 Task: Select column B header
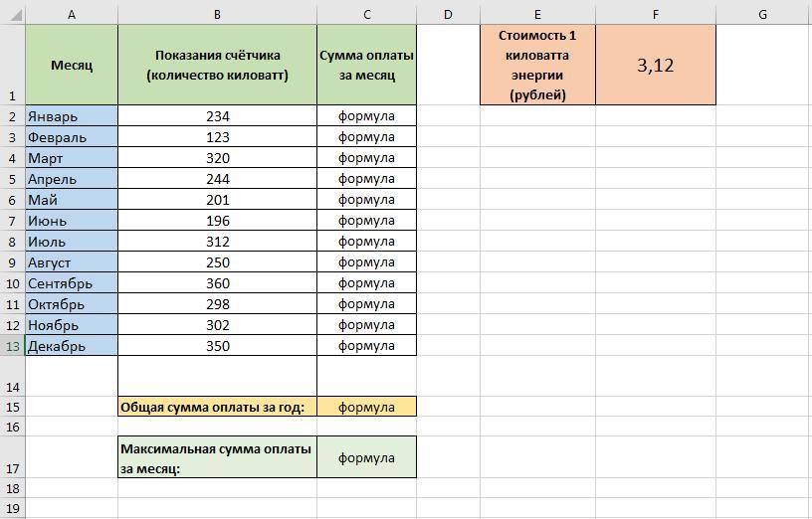(x=218, y=15)
